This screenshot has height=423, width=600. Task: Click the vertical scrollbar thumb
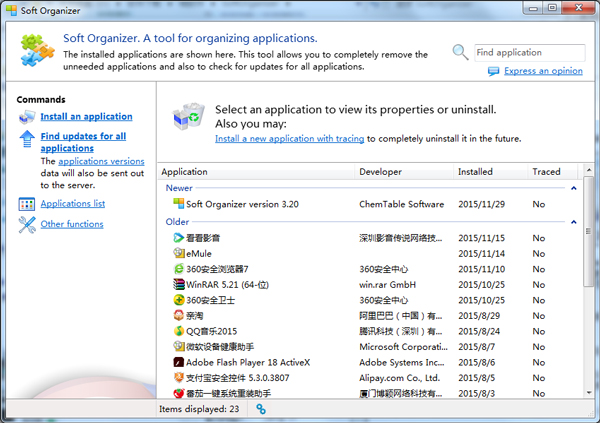point(589,231)
